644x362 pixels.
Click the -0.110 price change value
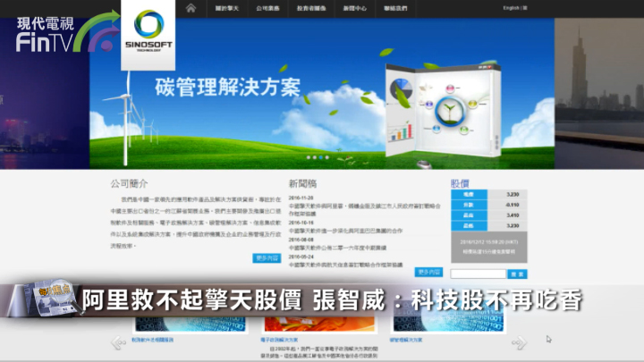coord(513,205)
